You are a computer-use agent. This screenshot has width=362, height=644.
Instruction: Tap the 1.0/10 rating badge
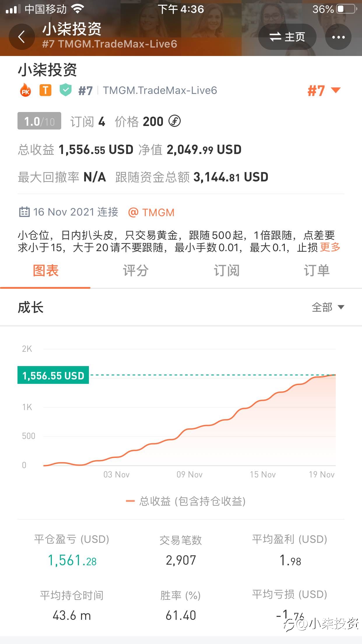pos(39,121)
